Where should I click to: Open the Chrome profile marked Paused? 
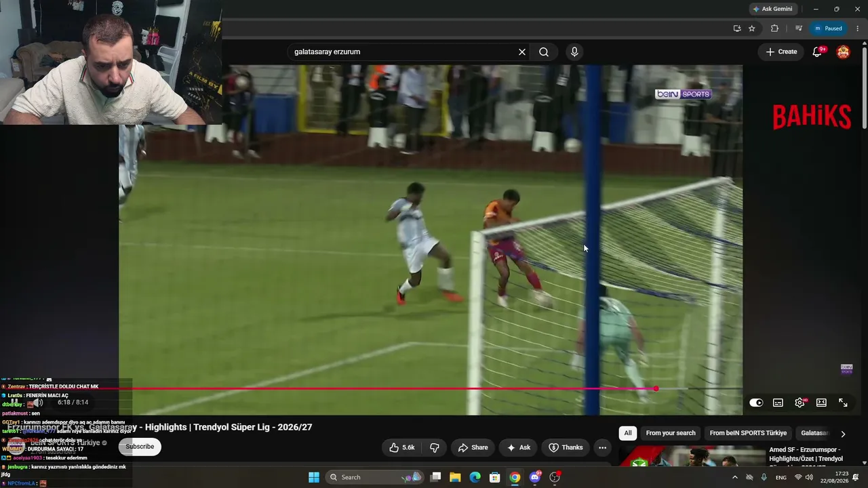click(828, 28)
